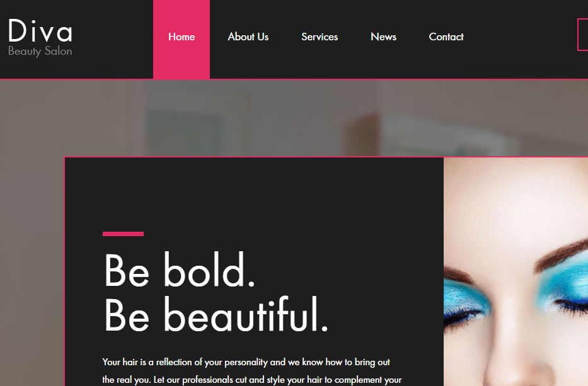Click the pink accent bar above the headline

(x=123, y=234)
